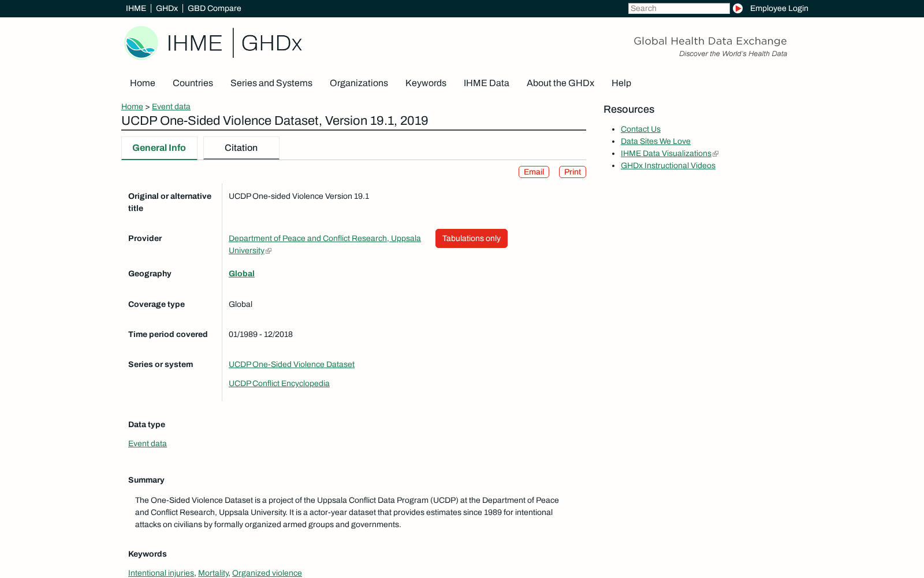Open UCDP One-Sided Violence Dataset series link
This screenshot has height=578, width=924.
pos(292,364)
